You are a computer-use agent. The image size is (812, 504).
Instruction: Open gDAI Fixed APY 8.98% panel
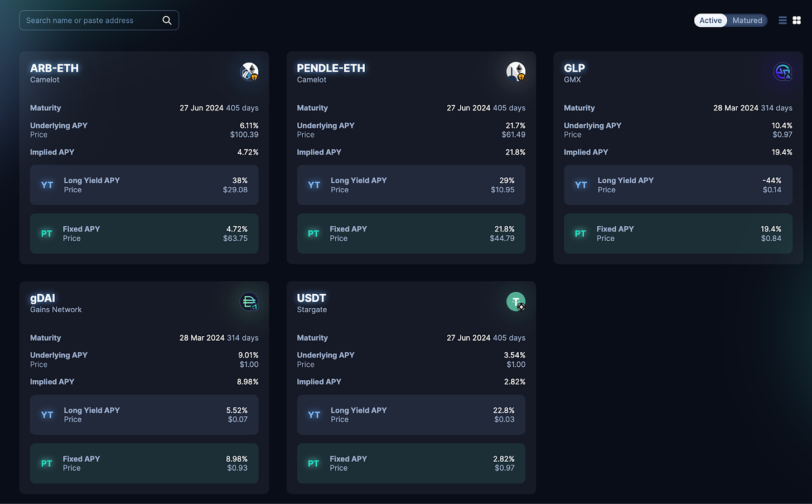[144, 463]
